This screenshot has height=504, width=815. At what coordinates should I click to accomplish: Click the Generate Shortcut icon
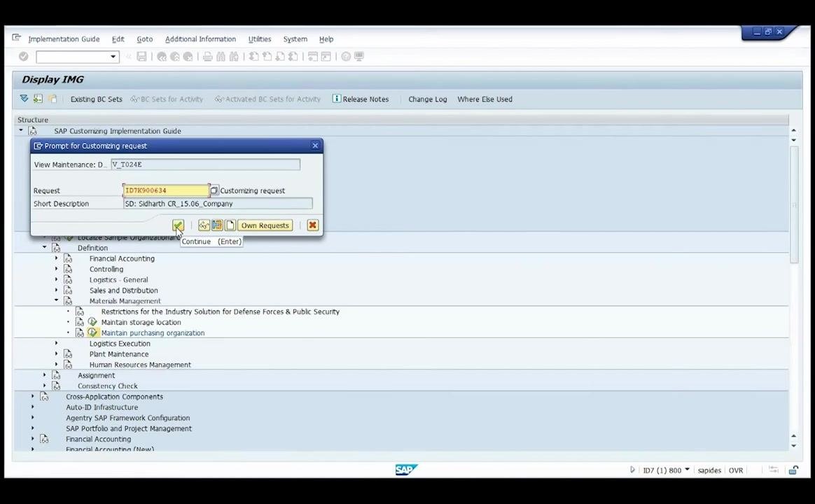point(326,57)
